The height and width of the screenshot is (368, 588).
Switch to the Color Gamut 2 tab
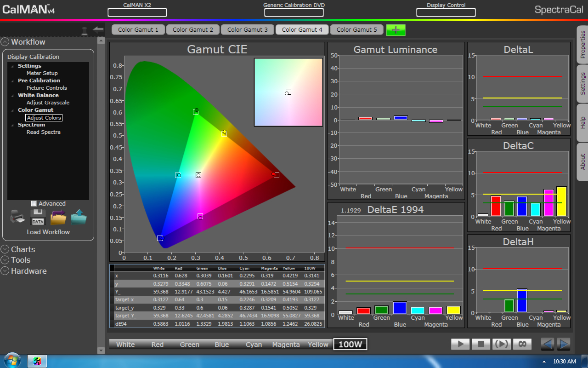pos(193,29)
